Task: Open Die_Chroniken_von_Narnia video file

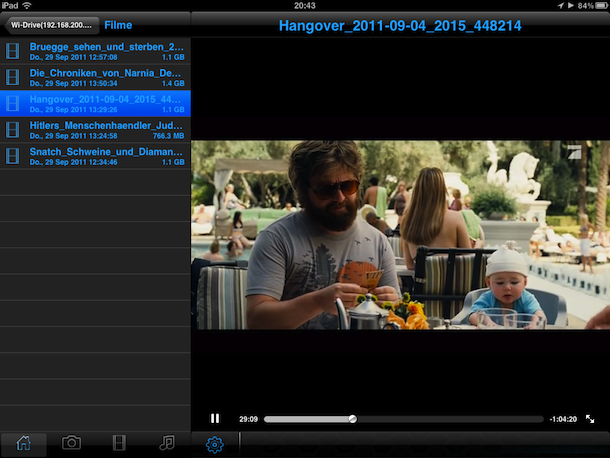Action: coord(95,77)
